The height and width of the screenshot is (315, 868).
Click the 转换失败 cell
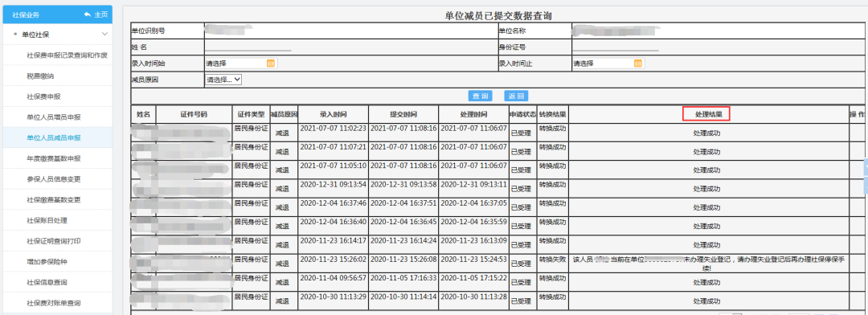point(552,259)
